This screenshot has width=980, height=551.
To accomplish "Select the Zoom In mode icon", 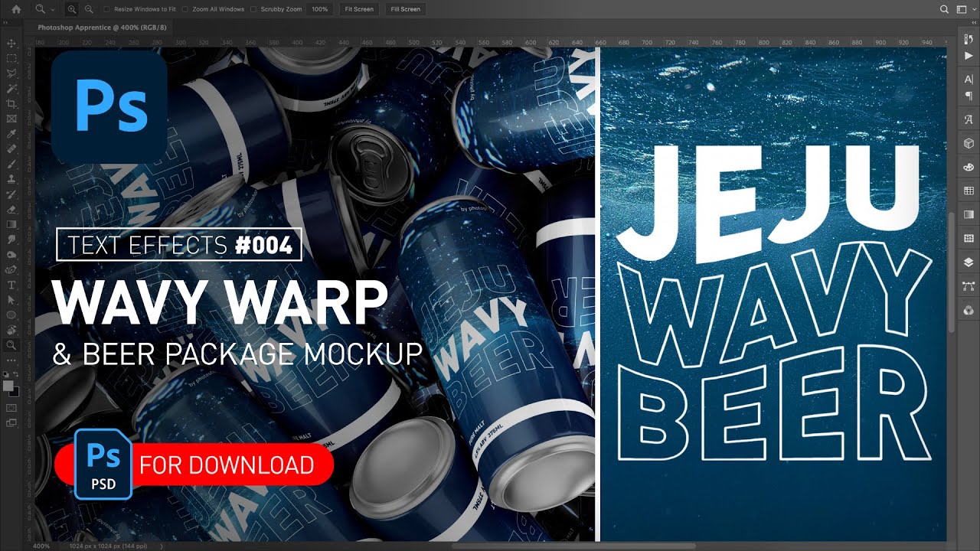I will click(72, 9).
